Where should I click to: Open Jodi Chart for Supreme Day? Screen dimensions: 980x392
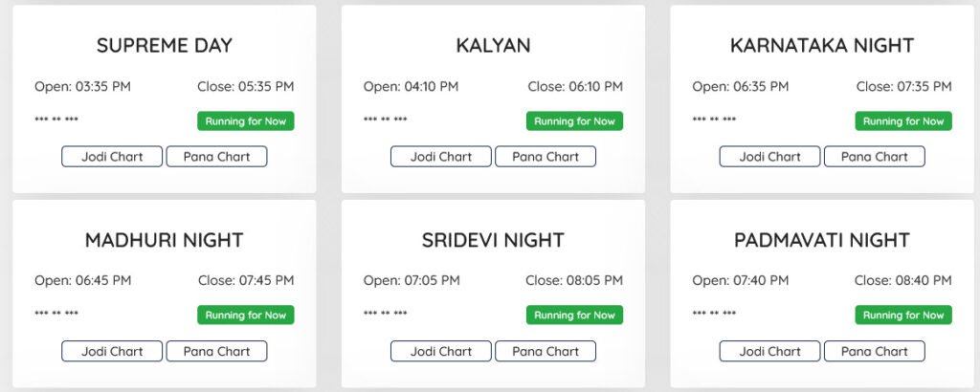(x=112, y=157)
